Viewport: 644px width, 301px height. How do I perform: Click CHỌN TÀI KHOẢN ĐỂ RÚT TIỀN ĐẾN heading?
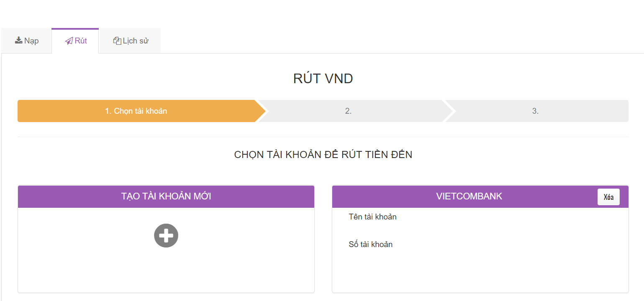click(x=323, y=155)
